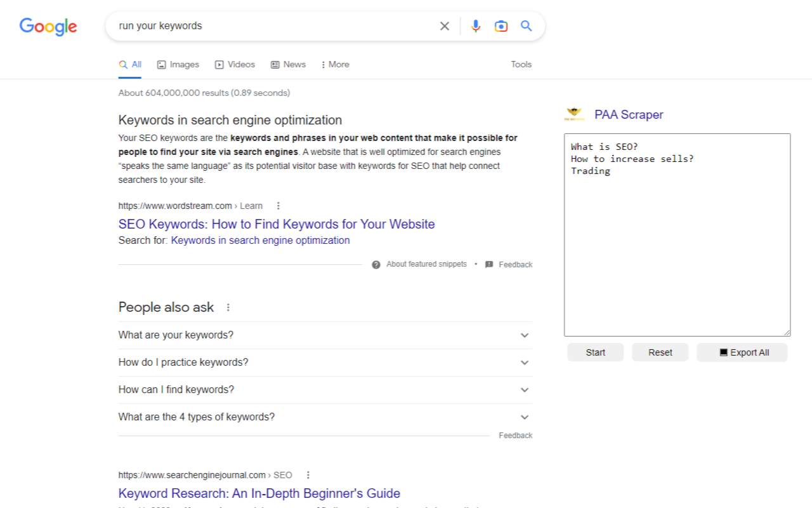Viewport: 812px width, 508px height.
Task: Click the microphone voice search icon
Action: point(476,26)
